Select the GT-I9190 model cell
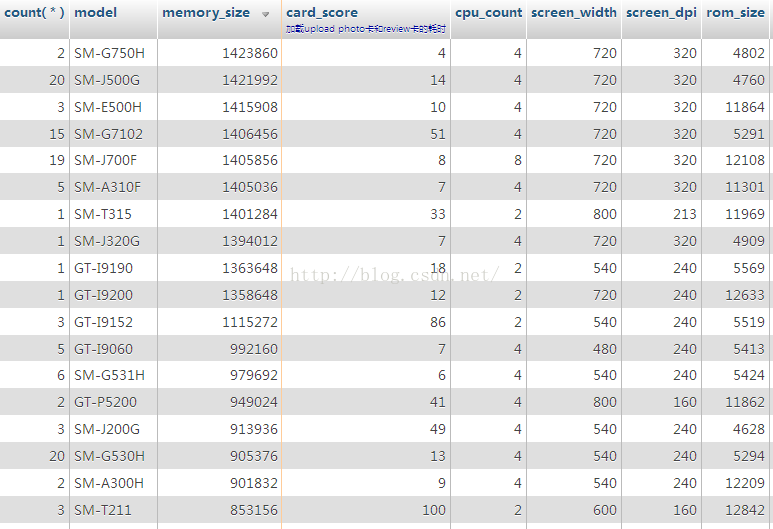Viewport: 773px width, 529px height. click(104, 268)
